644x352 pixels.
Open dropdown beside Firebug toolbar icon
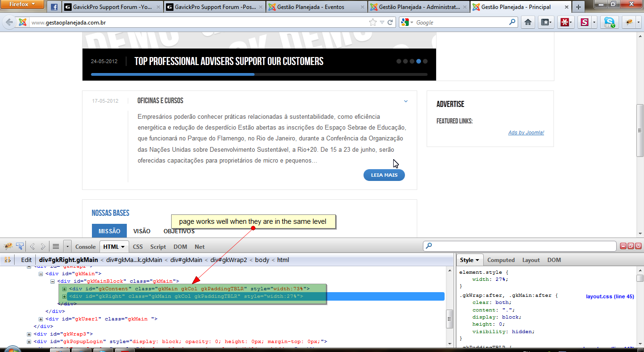tap(638, 22)
